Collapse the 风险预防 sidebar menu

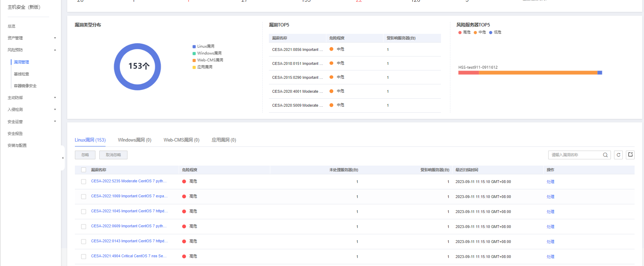coord(31,50)
